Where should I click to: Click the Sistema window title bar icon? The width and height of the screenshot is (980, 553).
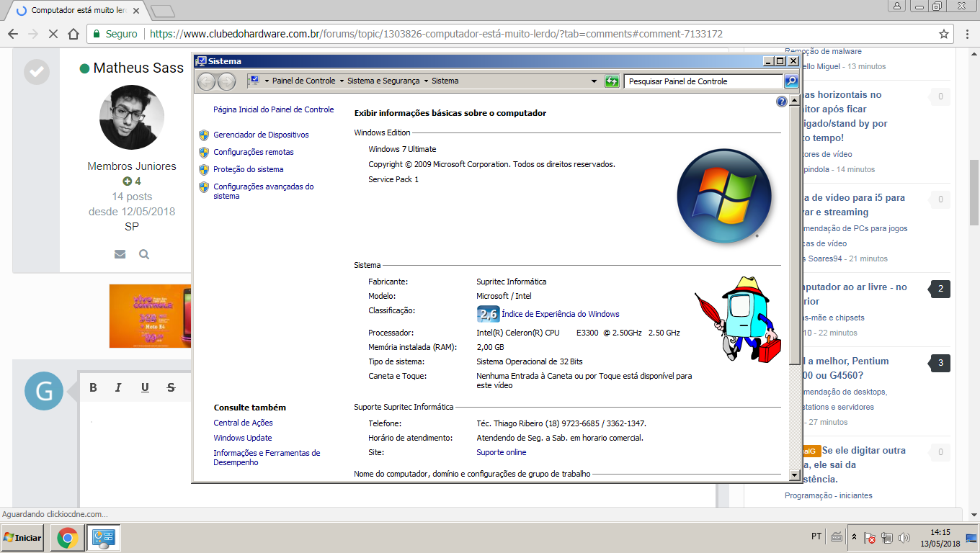click(201, 61)
